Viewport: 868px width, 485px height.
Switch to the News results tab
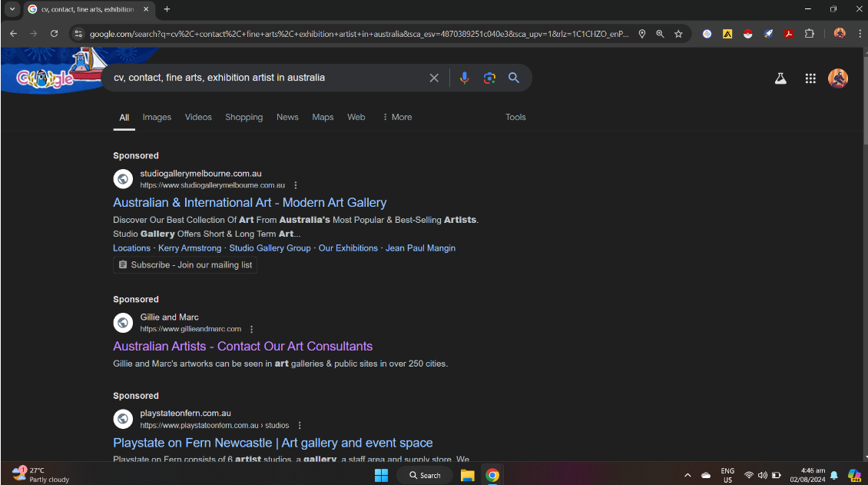point(287,117)
